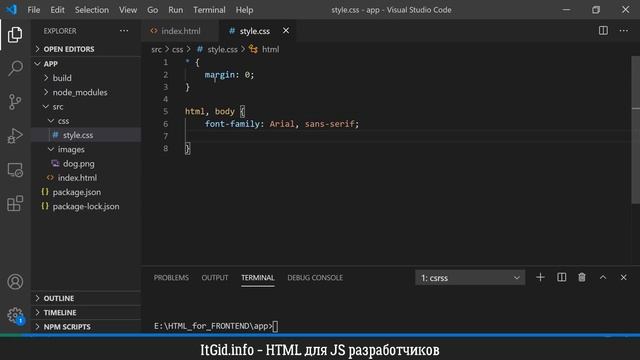Open the Run menu
The image size is (640, 360).
(176, 10)
